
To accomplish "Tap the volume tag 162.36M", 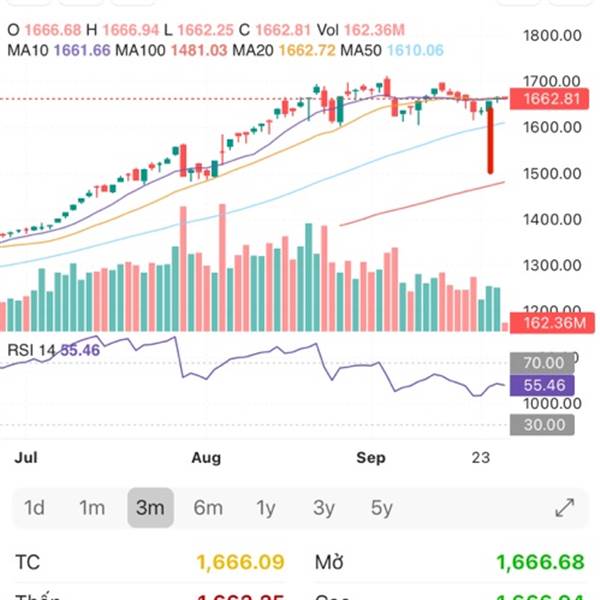I will (546, 322).
